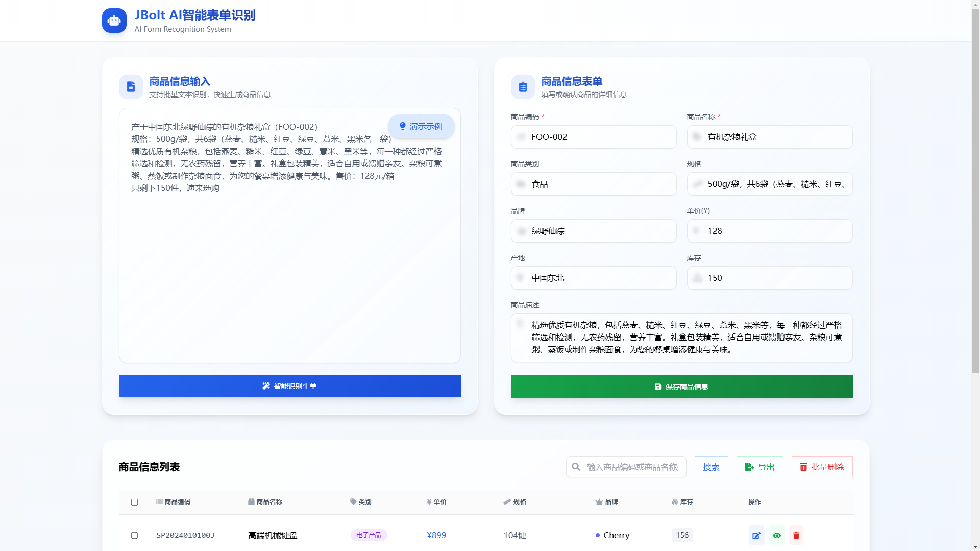Click the 电子产品 category tag
The width and height of the screenshot is (980, 551).
369,535
